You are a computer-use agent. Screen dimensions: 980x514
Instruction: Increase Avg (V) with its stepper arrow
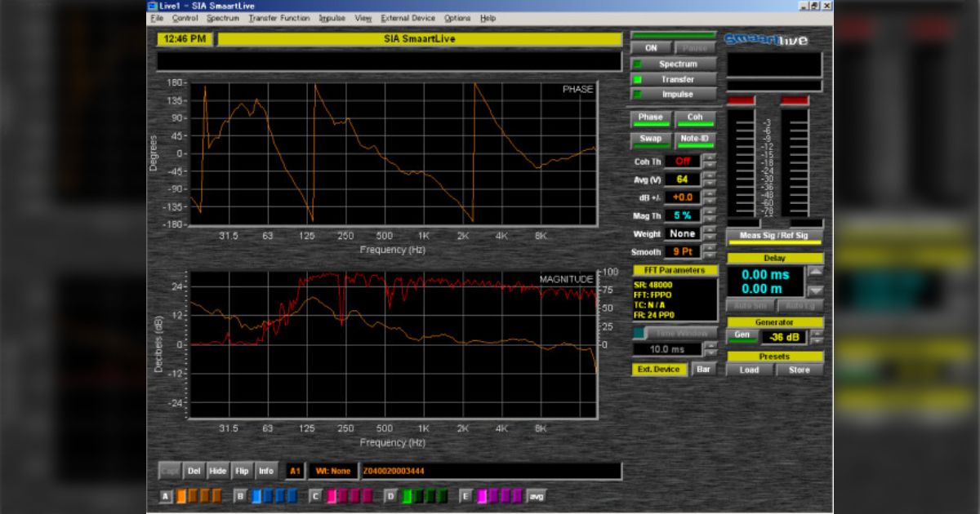pyautogui.click(x=709, y=175)
